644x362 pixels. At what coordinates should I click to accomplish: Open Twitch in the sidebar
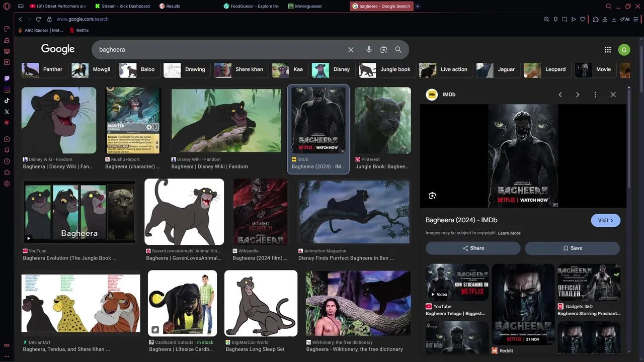tap(7, 78)
